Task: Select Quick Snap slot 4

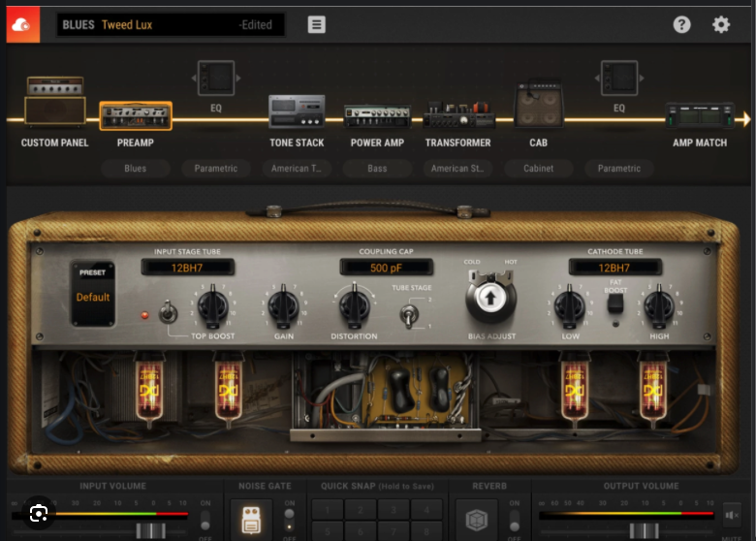Action: coord(426,510)
